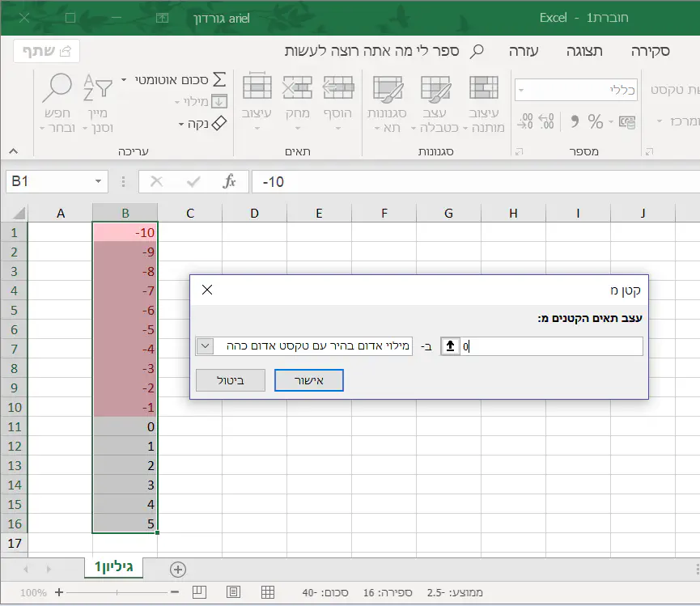Expand the Name Box dropdown next to B1
Image resolution: width=700 pixels, height=606 pixels.
(100, 182)
